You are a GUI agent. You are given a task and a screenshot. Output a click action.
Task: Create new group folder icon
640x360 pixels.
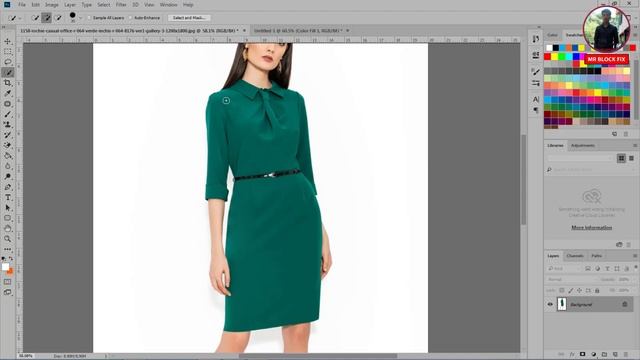tap(604, 354)
